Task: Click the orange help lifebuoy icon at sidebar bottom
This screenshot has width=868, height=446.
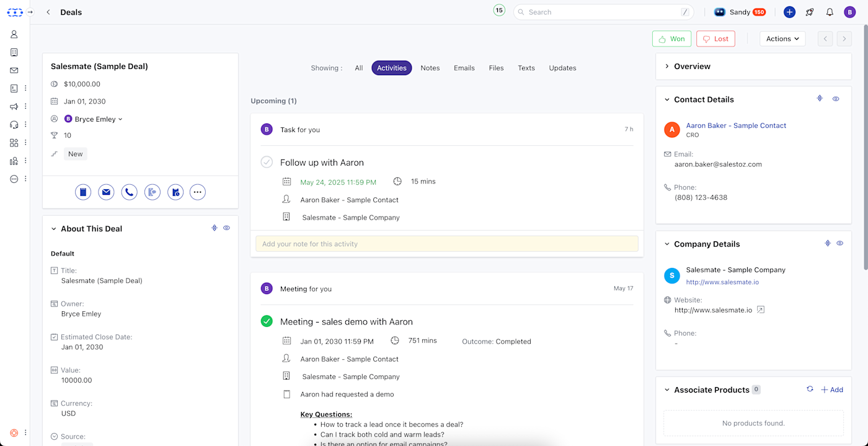Action: coord(14,433)
